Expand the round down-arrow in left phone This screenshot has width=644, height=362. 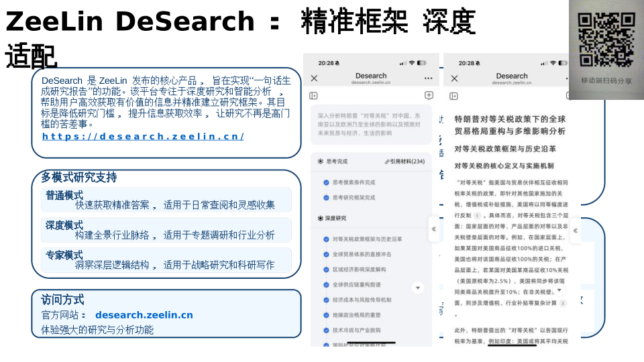[x=418, y=288]
